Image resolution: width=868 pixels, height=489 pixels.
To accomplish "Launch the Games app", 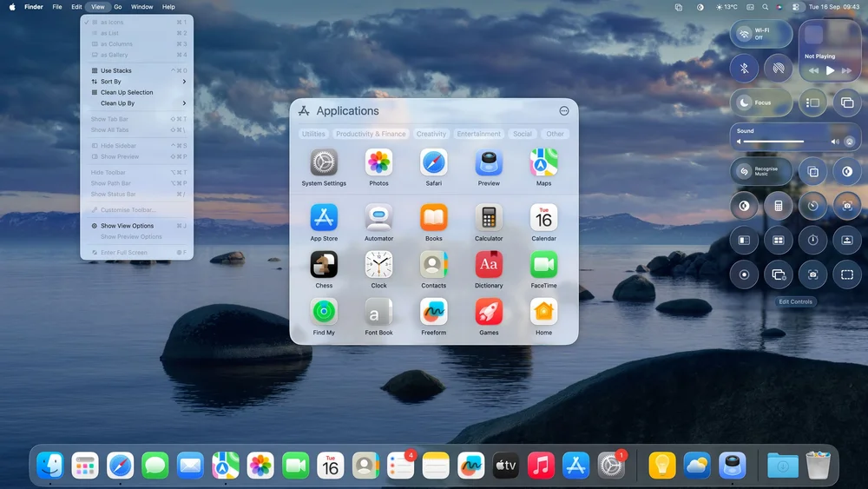I will coord(489,312).
